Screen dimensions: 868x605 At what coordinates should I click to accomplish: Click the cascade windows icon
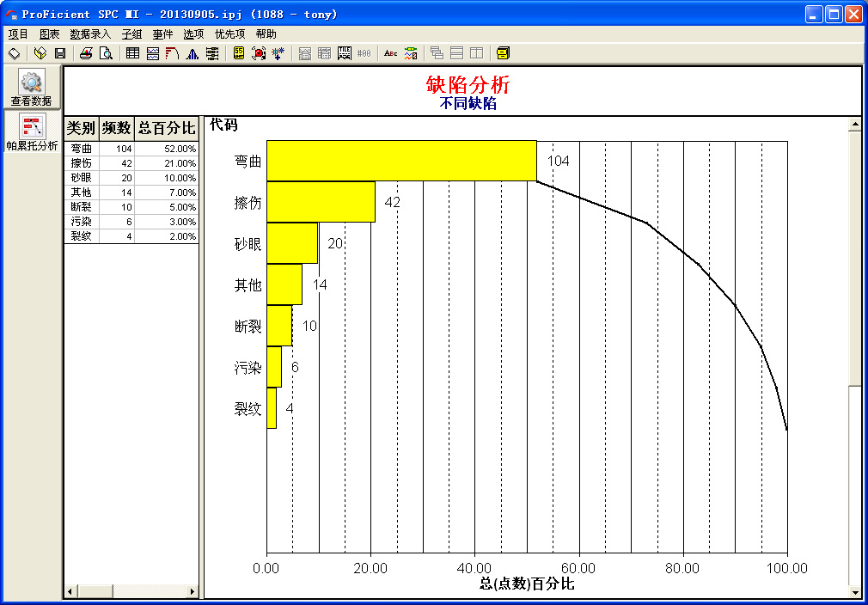pos(437,53)
